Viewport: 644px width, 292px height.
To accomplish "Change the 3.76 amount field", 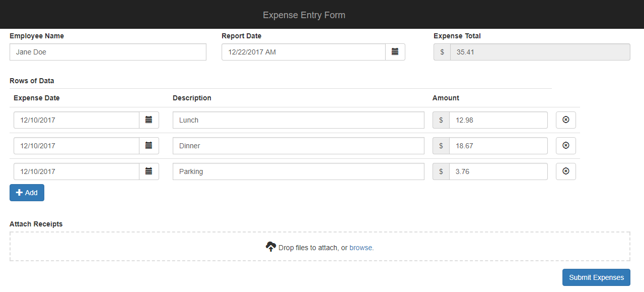I will pos(498,171).
